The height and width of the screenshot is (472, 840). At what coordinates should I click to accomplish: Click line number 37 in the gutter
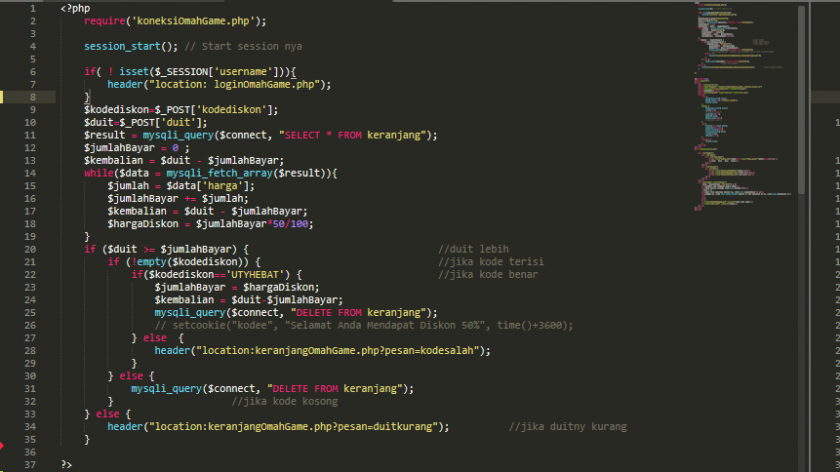coord(30,464)
